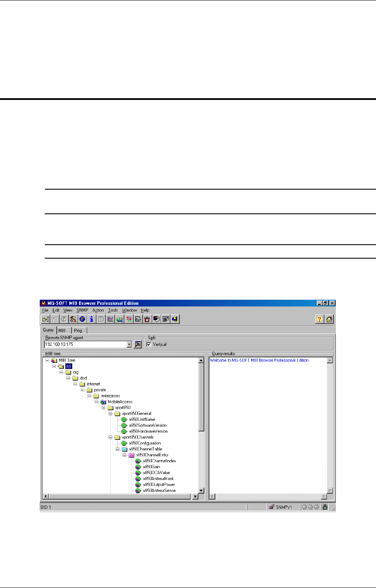Viewport: 376px width, 588px height.
Task: Click Query results scrollbar up arrow
Action: tap(330, 360)
